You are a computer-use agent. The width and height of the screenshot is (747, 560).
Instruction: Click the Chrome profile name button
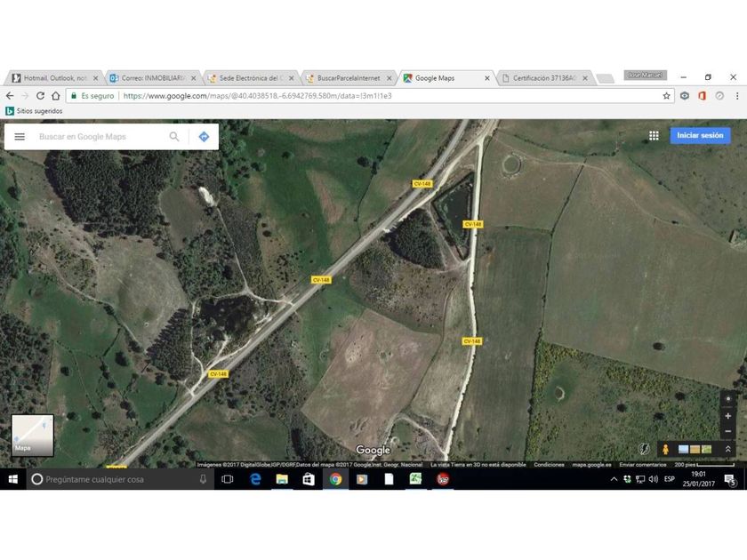[x=645, y=76]
